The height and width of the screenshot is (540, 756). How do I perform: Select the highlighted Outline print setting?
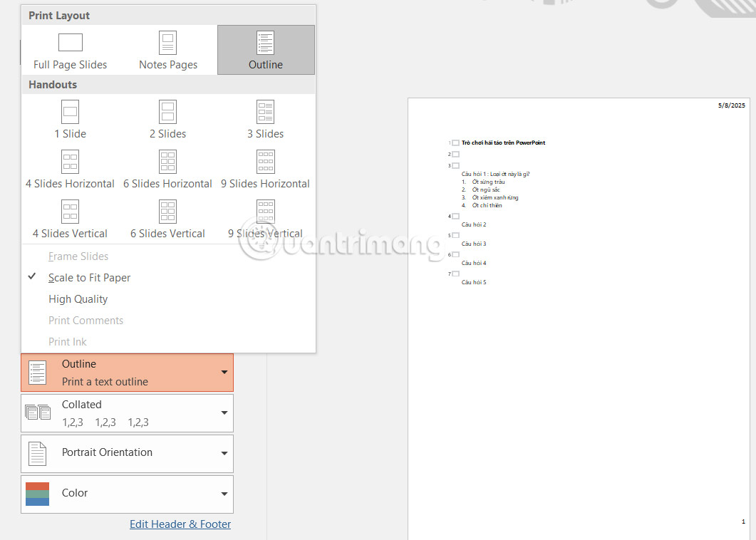127,372
